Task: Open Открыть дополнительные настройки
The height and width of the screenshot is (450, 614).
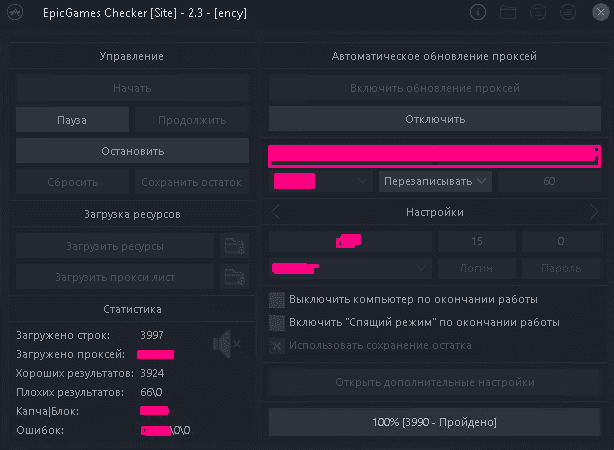Action: tap(435, 382)
